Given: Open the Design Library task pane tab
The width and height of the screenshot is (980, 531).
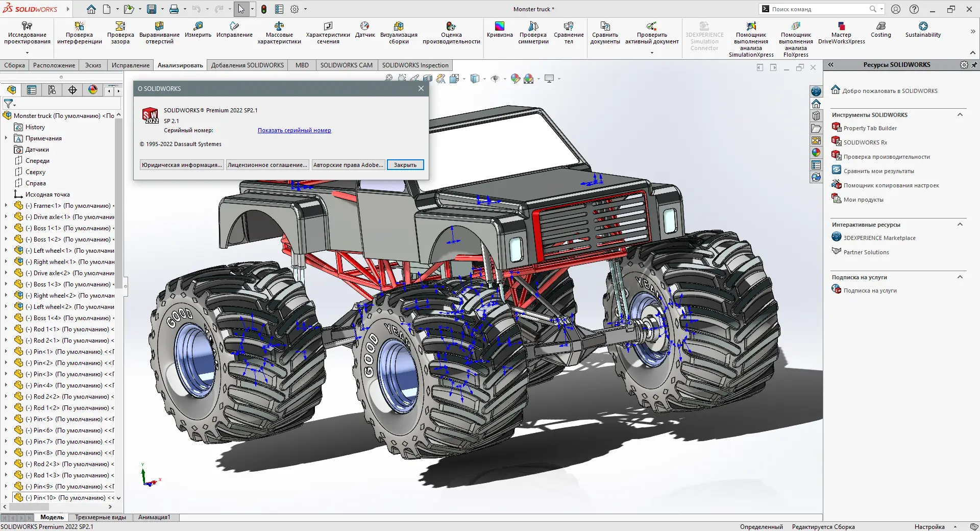Looking at the screenshot, I should [x=816, y=116].
